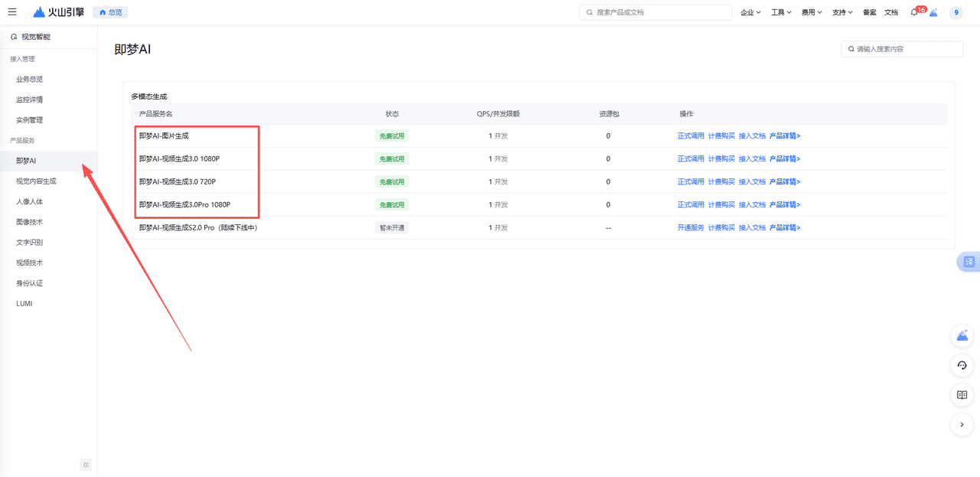Click 开通服务 for 视频生成S2.0 Pro
The height and width of the screenshot is (477, 980).
[691, 228]
